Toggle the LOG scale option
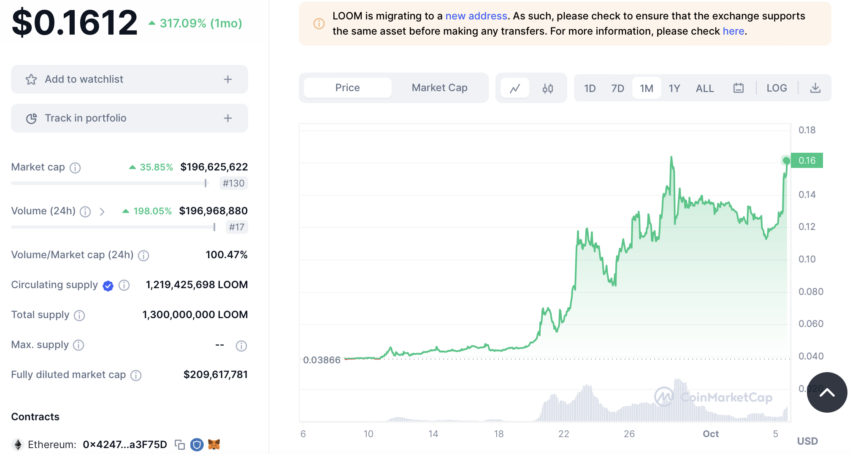This screenshot has height=454, width=850. 776,88
